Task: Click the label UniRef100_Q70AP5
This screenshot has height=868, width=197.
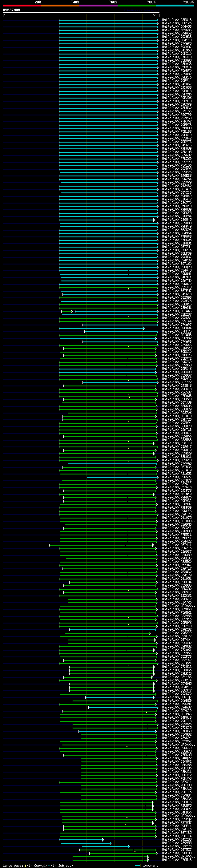Action: tap(177, 43)
